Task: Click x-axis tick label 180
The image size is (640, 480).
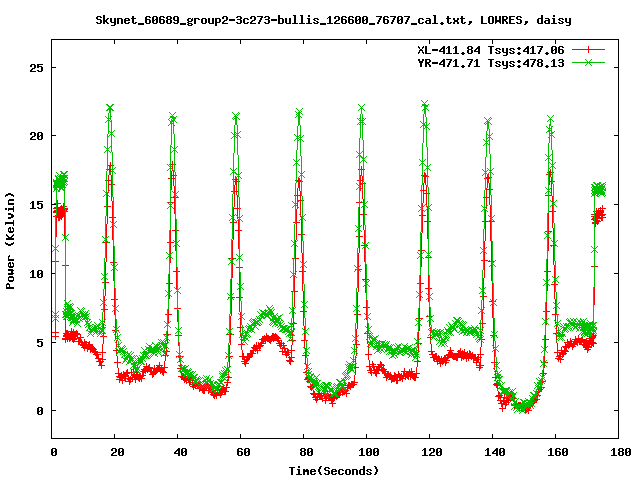Action: [620, 452]
